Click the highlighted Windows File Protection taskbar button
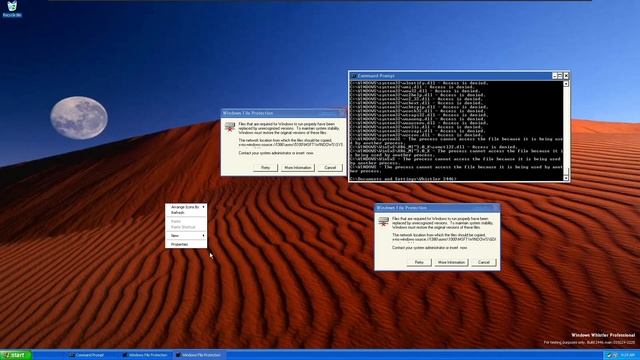 [199, 356]
